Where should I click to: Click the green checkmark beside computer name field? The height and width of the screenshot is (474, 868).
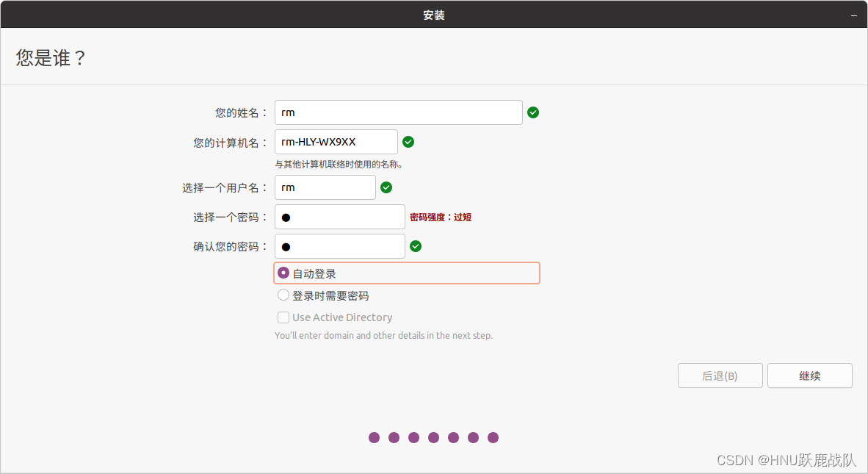[408, 142]
